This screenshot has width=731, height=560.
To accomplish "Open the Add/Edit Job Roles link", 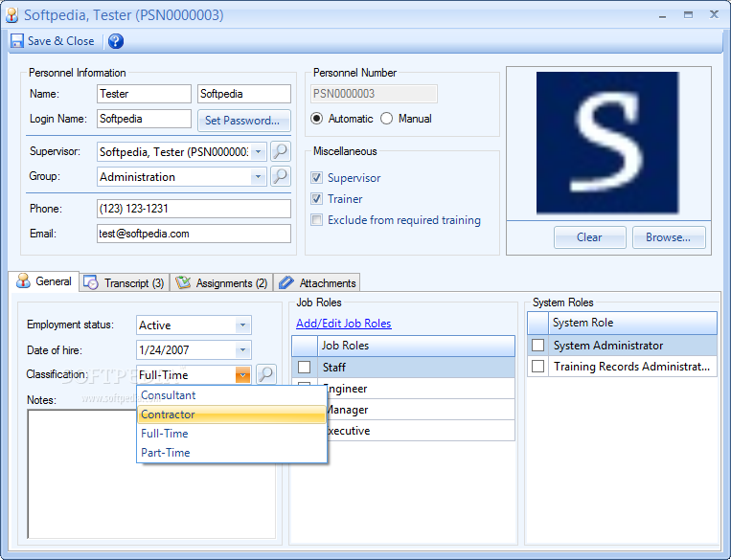I will pos(344,324).
